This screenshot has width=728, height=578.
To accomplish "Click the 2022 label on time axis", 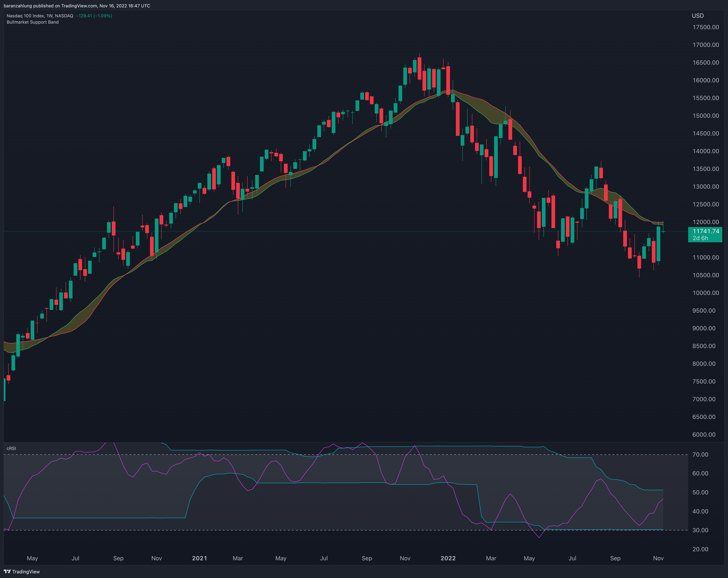I will tap(448, 558).
